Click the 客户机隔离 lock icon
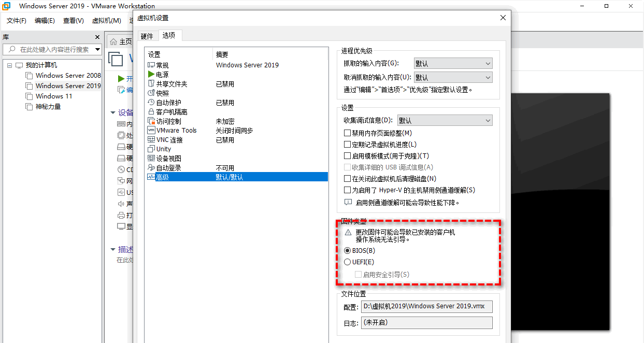Viewport: 644px width, 343px height. click(x=151, y=112)
